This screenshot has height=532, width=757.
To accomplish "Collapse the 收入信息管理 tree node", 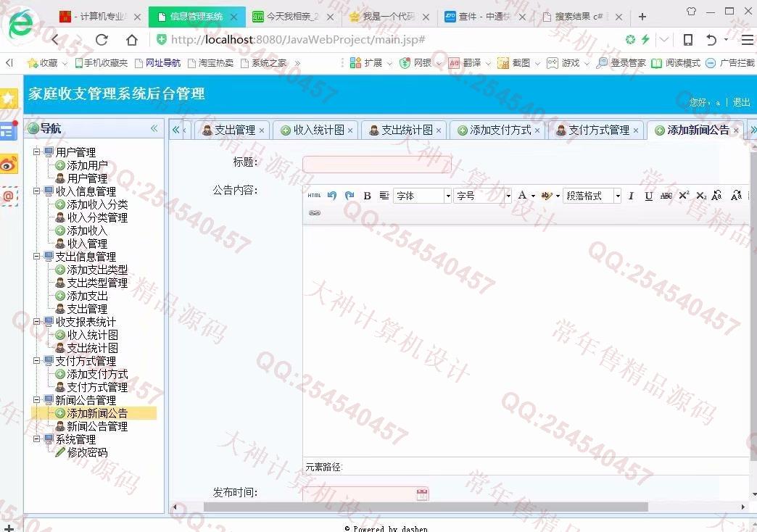I will tap(37, 191).
